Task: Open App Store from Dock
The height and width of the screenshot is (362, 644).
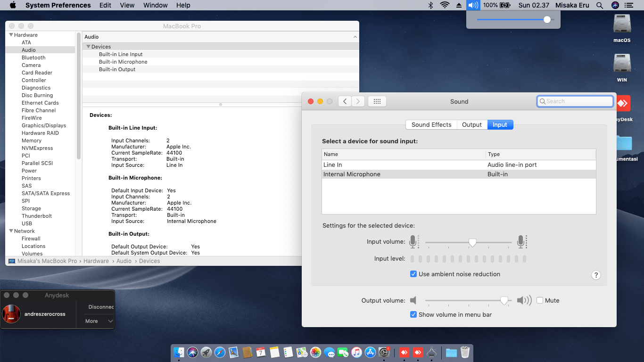Action: click(x=371, y=352)
